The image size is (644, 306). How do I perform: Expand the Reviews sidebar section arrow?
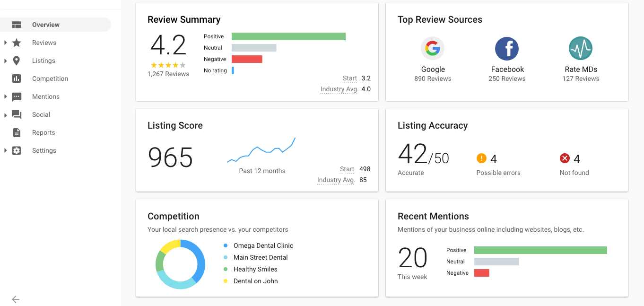pyautogui.click(x=5, y=43)
